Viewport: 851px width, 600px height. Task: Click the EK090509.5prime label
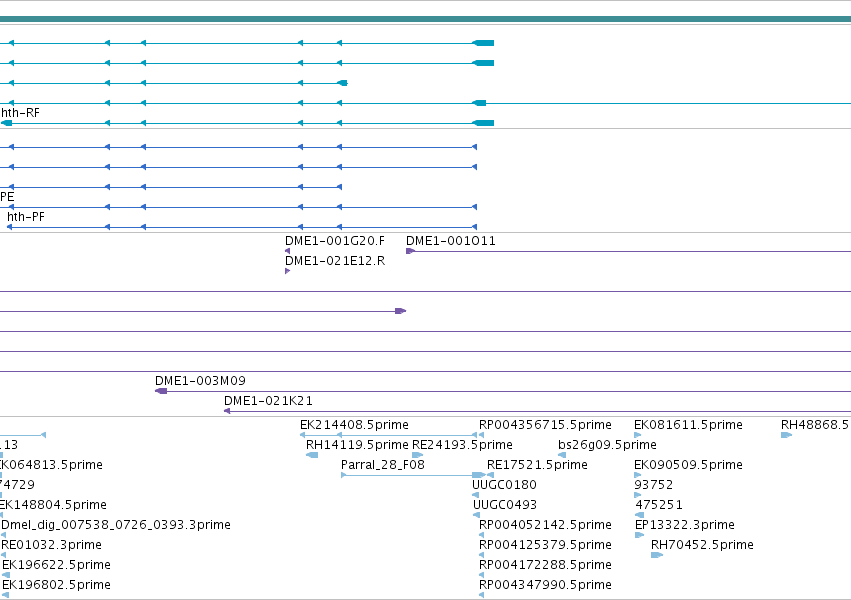(x=688, y=465)
